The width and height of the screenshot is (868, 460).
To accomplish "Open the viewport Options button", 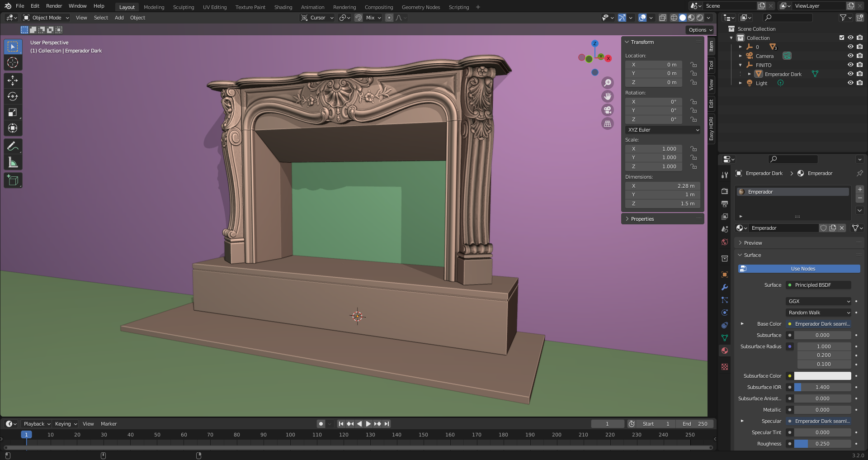I will click(700, 30).
